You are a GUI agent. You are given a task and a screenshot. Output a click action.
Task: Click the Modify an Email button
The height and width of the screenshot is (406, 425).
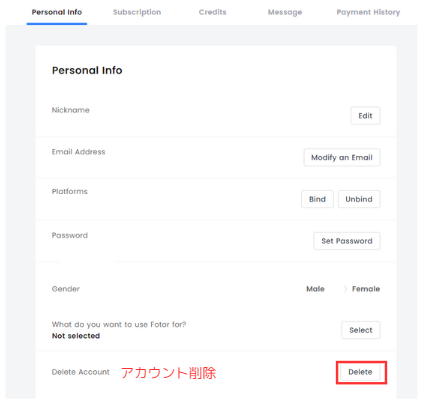(x=342, y=157)
